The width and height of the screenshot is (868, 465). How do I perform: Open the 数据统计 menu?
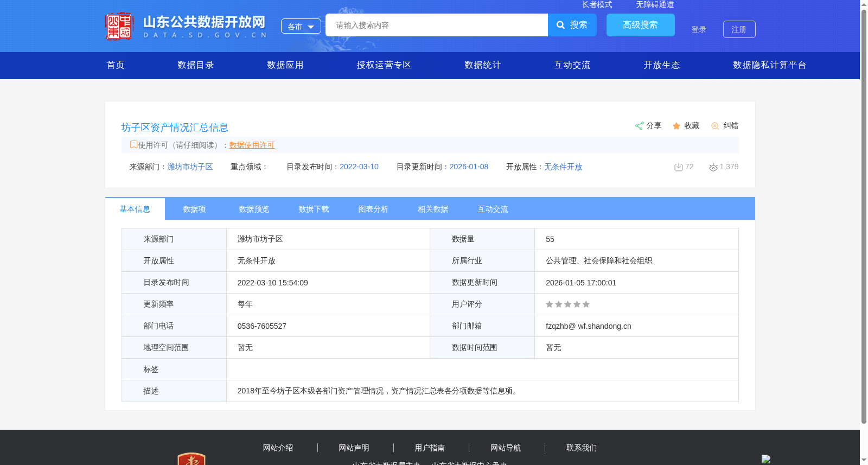pos(483,65)
